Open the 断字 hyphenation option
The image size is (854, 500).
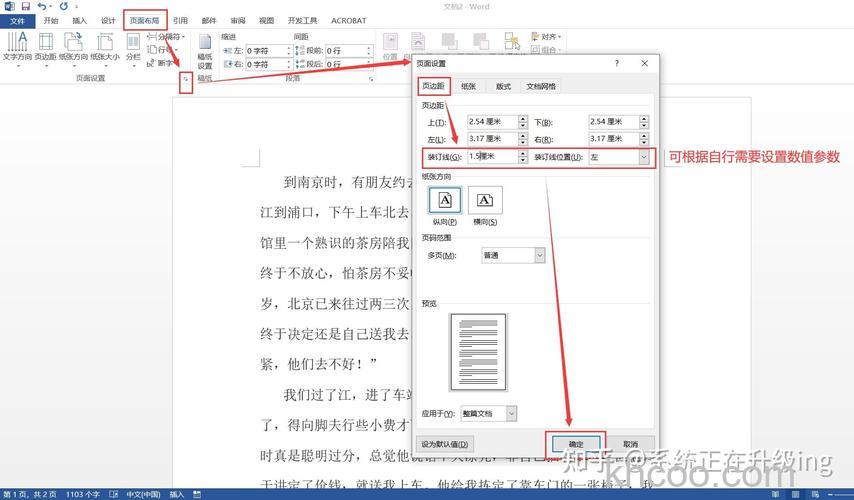[161, 63]
